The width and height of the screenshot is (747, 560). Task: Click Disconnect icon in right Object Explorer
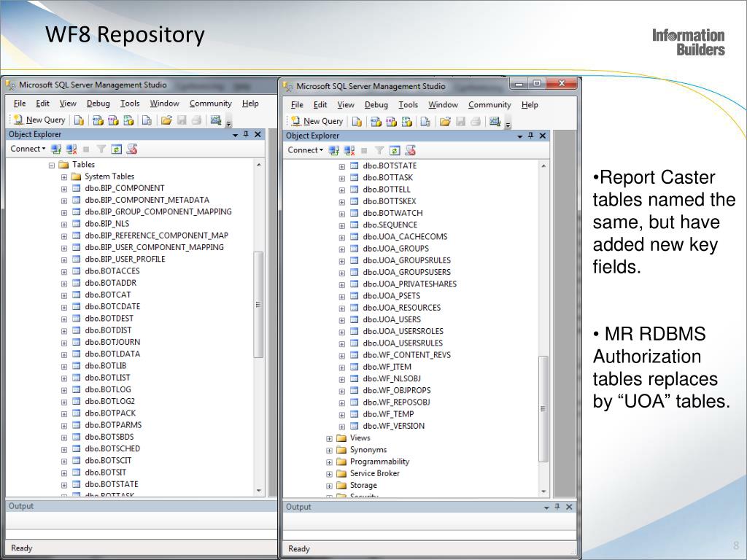pos(349,150)
